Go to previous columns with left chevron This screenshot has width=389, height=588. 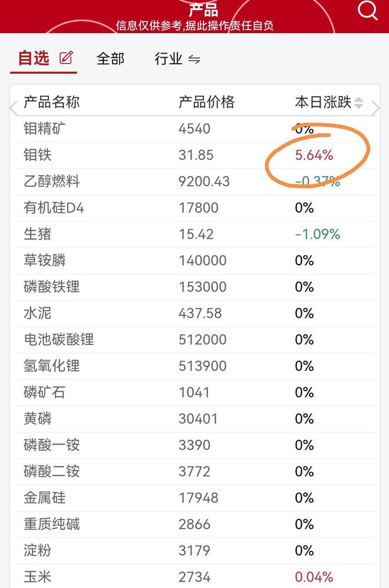click(x=13, y=108)
